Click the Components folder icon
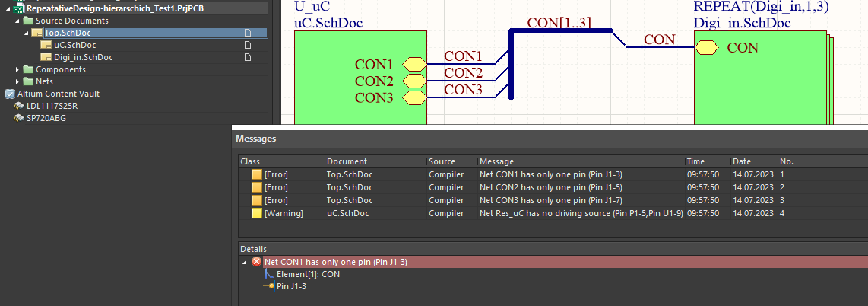 pyautogui.click(x=27, y=70)
